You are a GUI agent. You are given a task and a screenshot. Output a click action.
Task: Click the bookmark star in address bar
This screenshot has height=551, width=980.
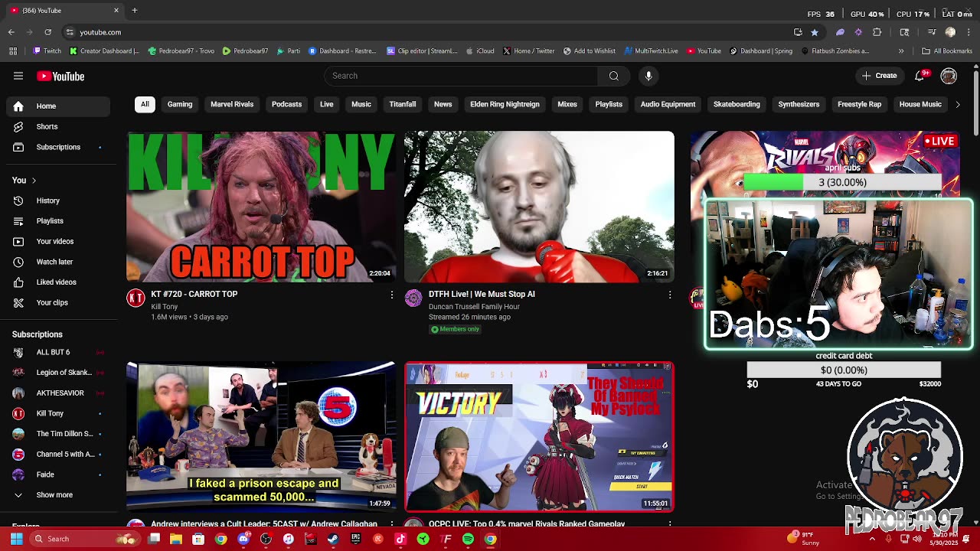click(814, 32)
